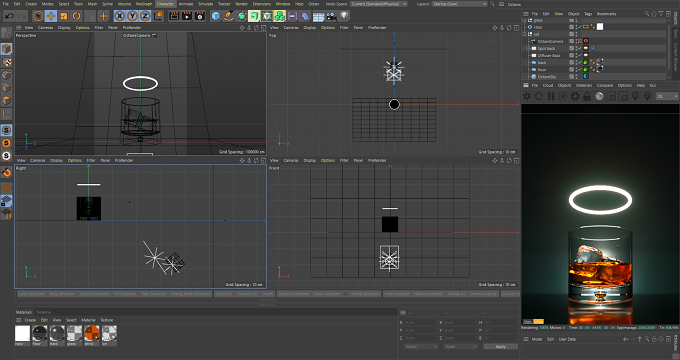Click Octane restart render circular arrow
Screen dimensions: 680x360
pyautogui.click(x=539, y=96)
